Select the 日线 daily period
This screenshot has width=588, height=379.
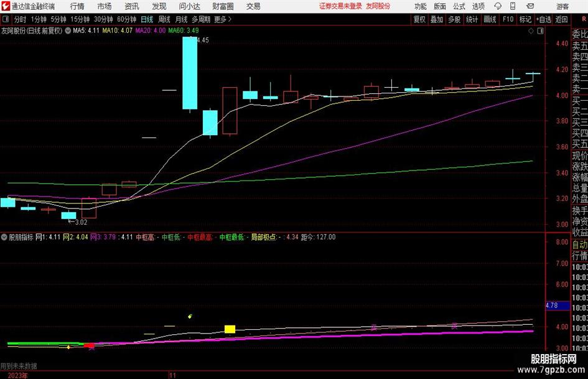coord(147,19)
